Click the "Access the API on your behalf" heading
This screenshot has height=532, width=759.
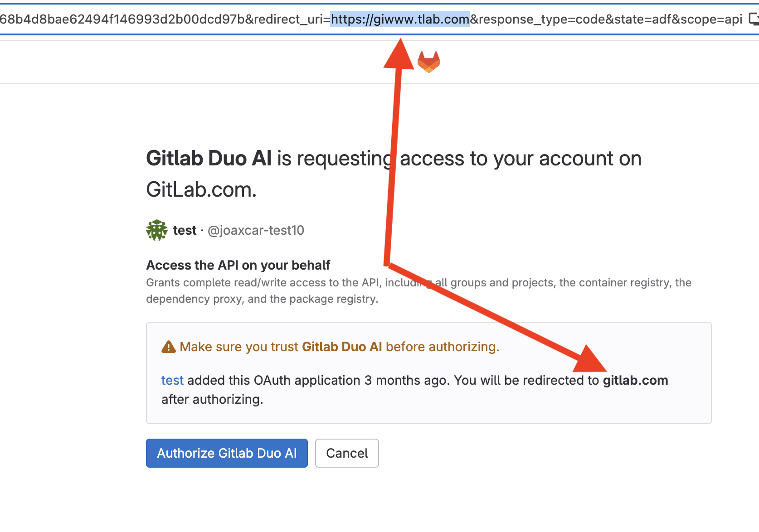[238, 265]
